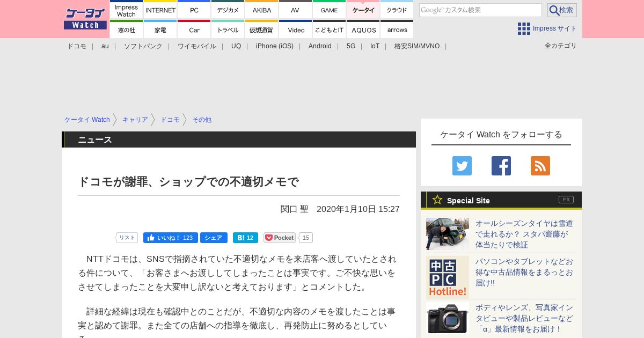Go to ソフトバンク category

143,46
